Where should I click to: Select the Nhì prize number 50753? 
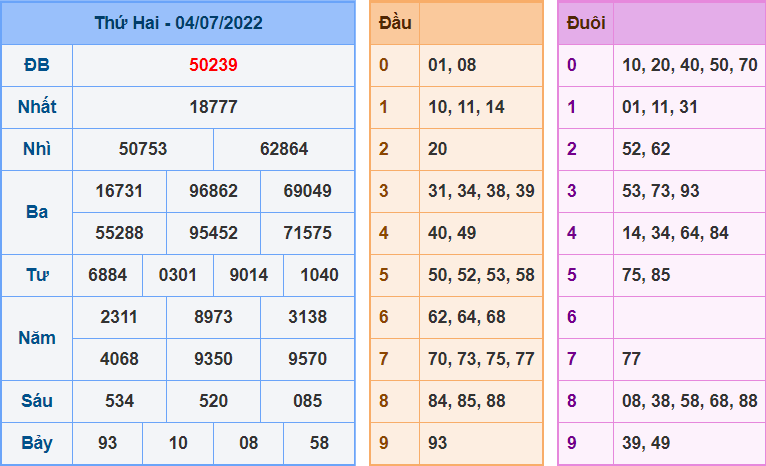pyautogui.click(x=143, y=149)
